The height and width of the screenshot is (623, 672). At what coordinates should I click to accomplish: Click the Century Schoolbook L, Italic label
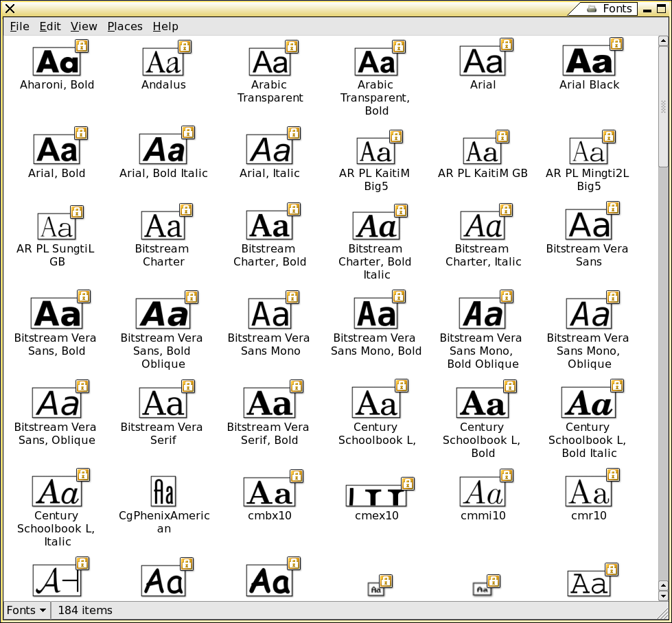[56, 529]
